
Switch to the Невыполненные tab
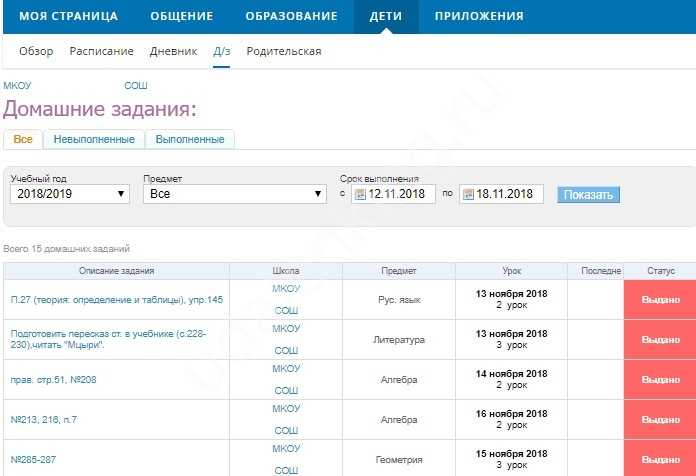pos(94,139)
